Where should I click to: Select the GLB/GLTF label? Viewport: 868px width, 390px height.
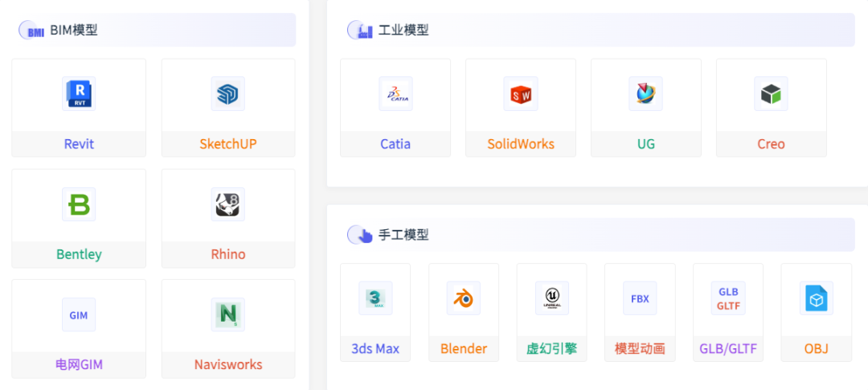pyautogui.click(x=728, y=348)
